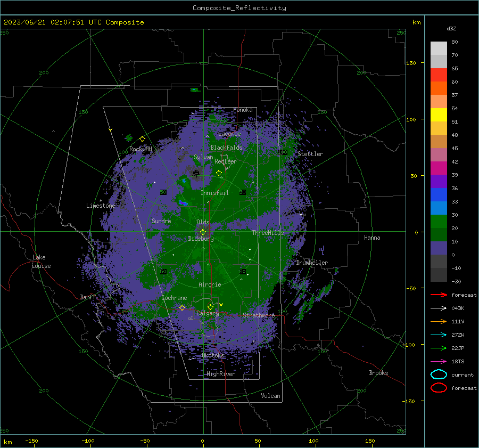Click the Sylvan town label
The width and height of the screenshot is (479, 448).
click(203, 157)
